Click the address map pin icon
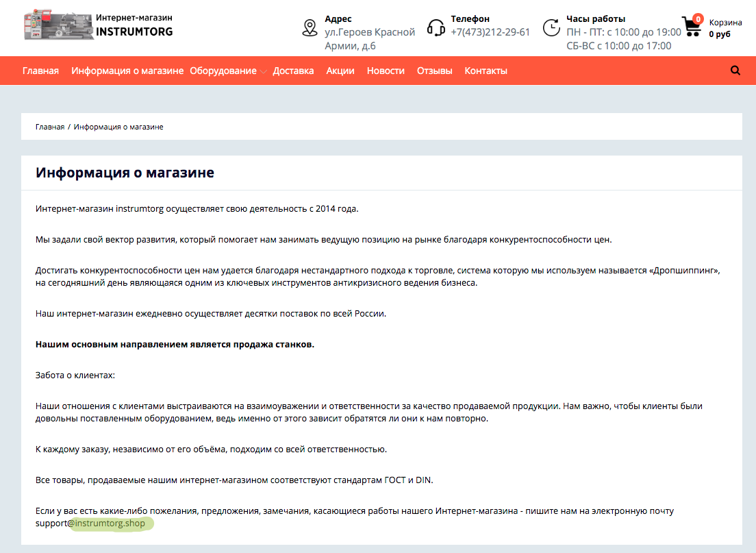756x553 pixels. click(x=310, y=28)
